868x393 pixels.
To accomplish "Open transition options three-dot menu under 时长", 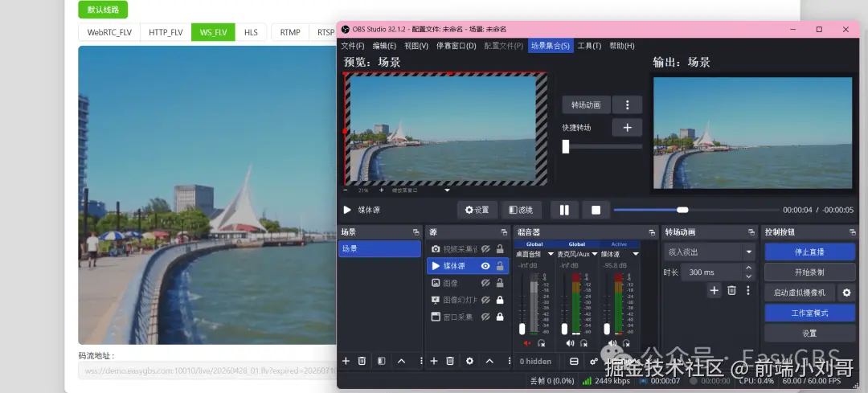I will coord(748,290).
